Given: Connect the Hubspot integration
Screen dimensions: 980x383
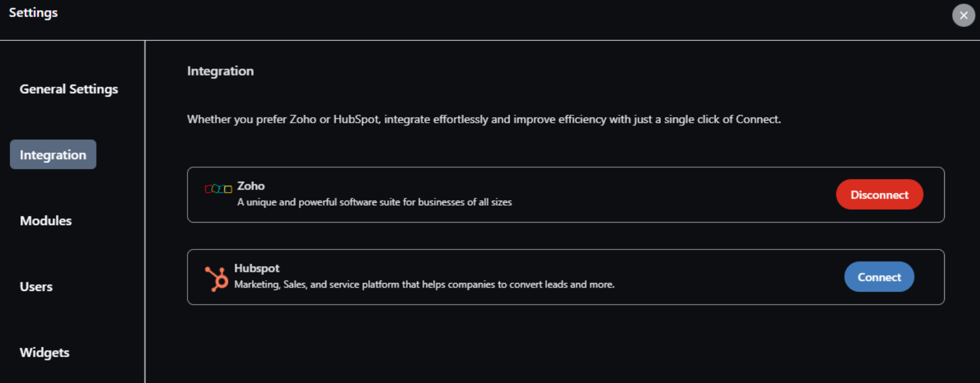Looking at the screenshot, I should coord(879,277).
